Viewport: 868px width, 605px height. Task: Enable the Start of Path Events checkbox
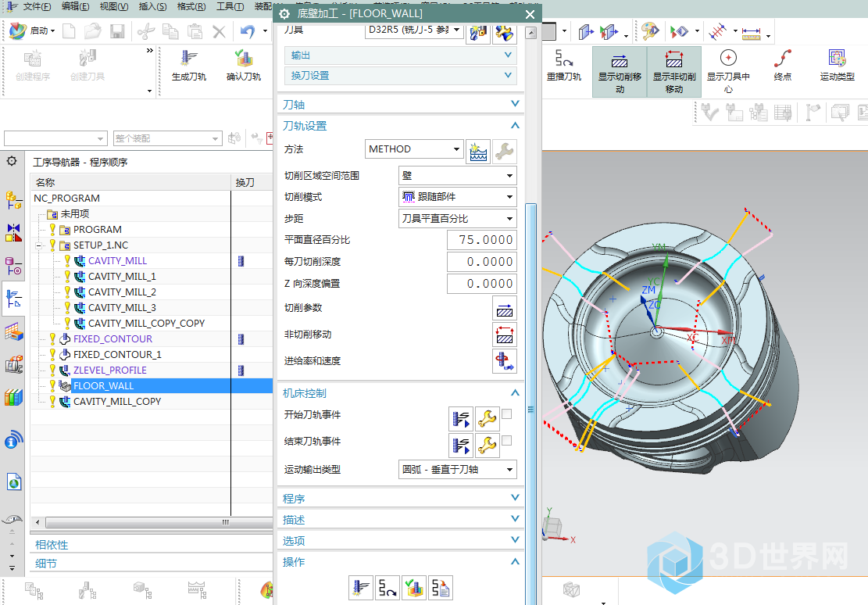(x=506, y=414)
